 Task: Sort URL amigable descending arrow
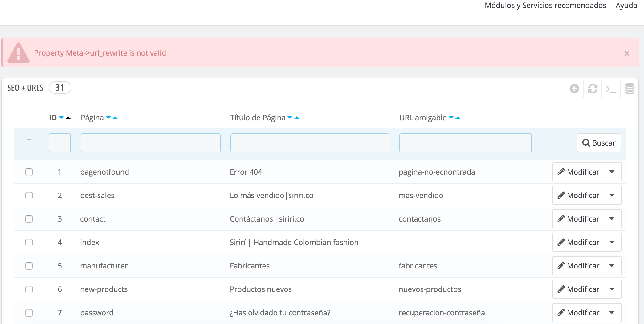pyautogui.click(x=451, y=118)
